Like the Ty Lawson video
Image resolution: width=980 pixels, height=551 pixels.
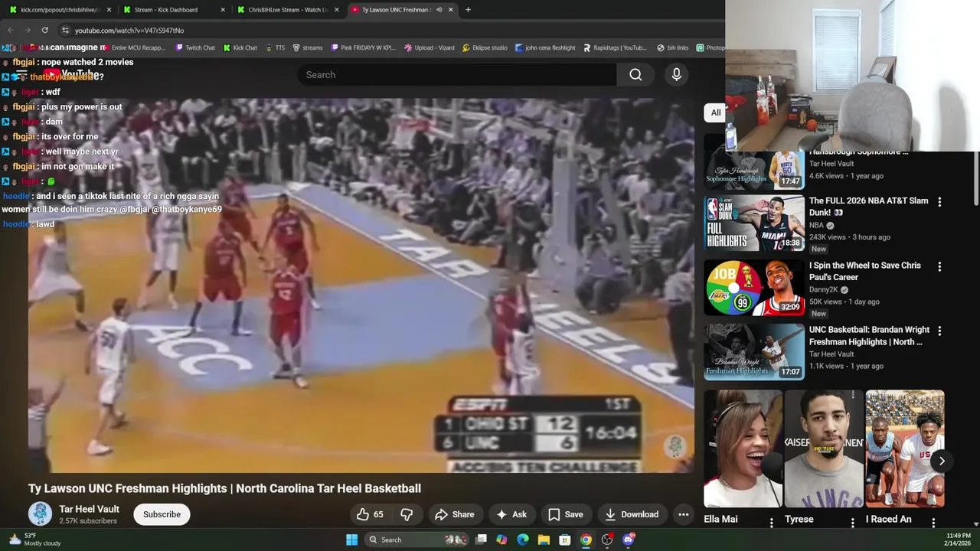pos(369,514)
